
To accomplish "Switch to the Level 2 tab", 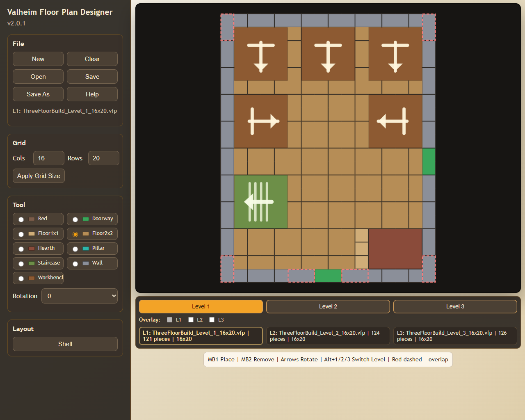I will click(328, 306).
